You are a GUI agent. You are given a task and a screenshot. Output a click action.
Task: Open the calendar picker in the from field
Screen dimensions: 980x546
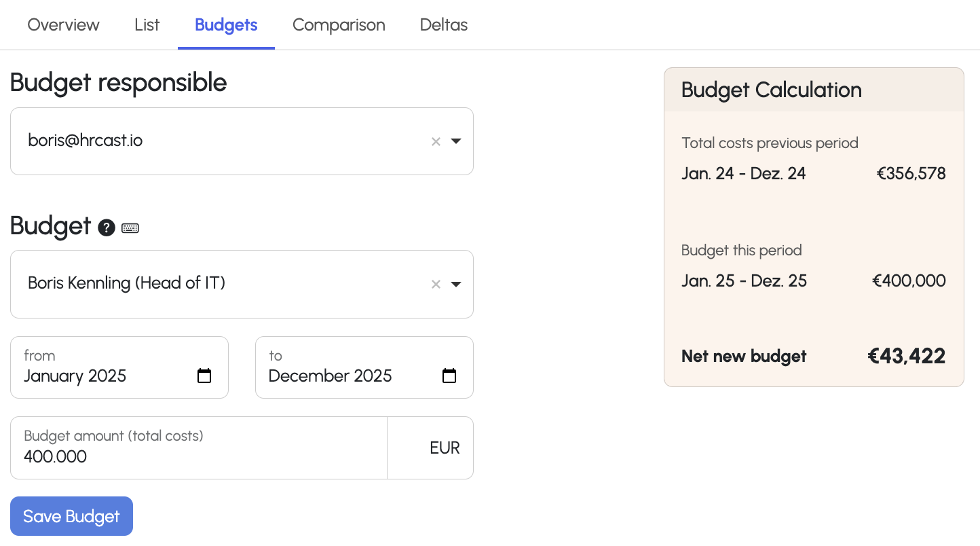click(204, 376)
